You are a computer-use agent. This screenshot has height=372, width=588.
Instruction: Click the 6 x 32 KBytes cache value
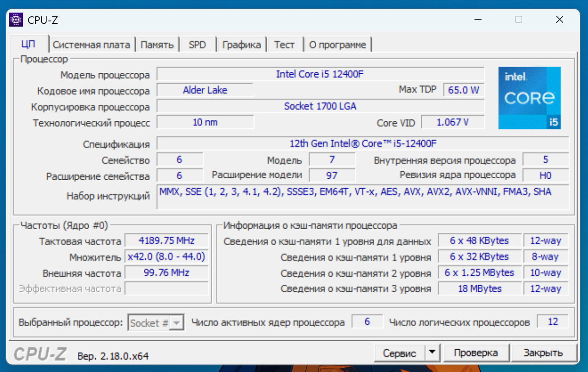click(479, 257)
